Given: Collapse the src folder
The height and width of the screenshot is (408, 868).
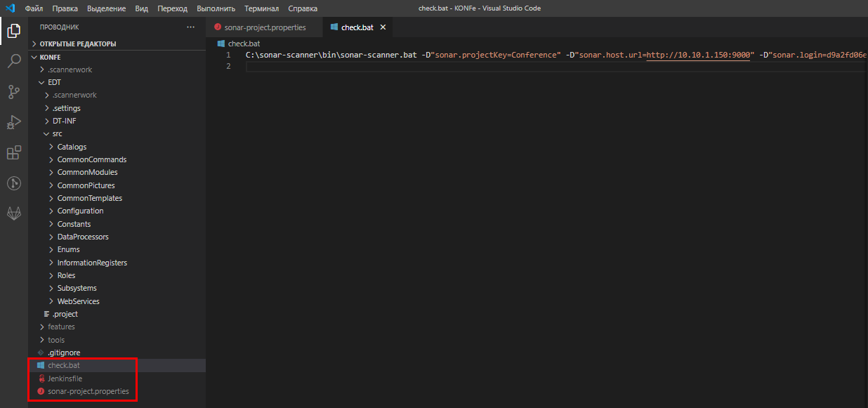Looking at the screenshot, I should [x=57, y=133].
